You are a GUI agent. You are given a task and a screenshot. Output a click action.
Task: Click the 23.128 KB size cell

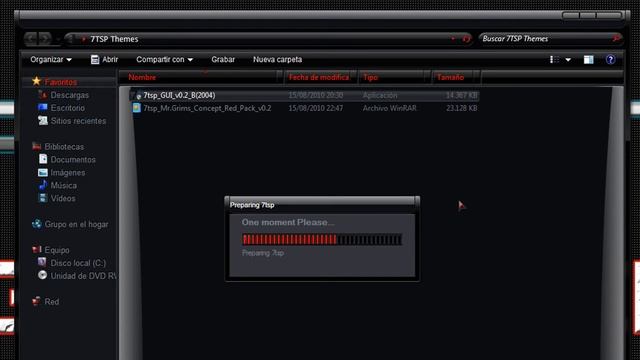pos(462,108)
